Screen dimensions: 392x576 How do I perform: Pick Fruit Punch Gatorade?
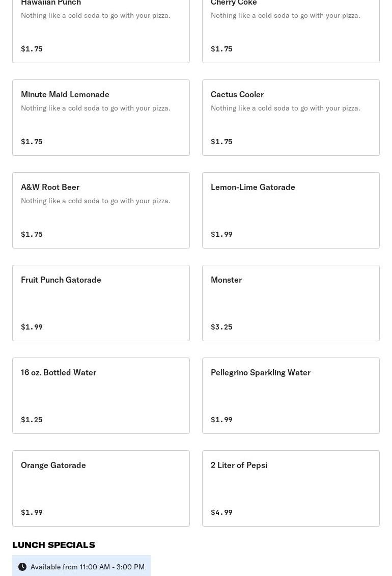click(x=101, y=303)
